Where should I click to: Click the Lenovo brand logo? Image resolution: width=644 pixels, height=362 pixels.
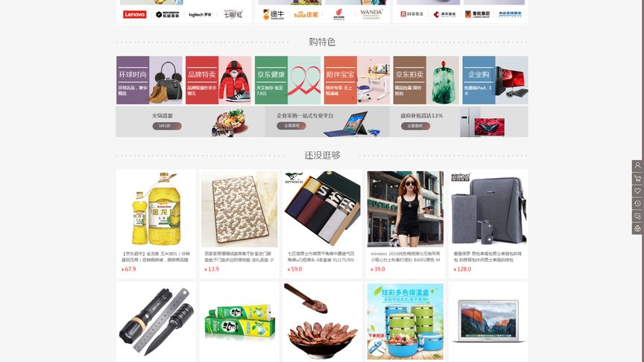[x=135, y=14]
